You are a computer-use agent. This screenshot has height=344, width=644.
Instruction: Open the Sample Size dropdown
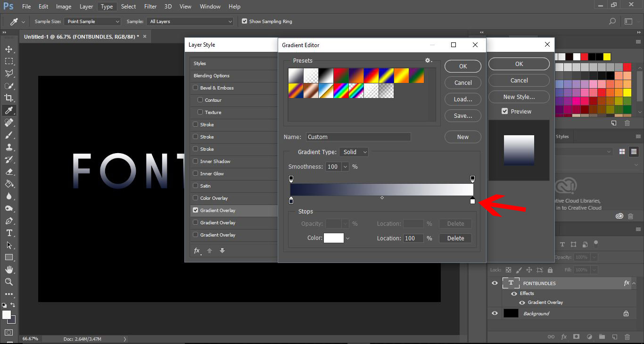pos(93,21)
